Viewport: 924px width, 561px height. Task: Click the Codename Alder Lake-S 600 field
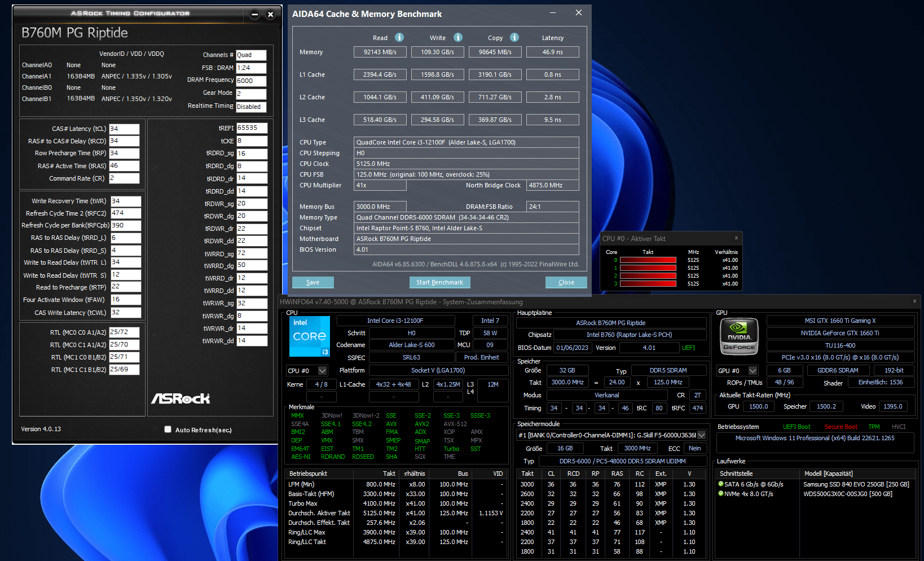[x=412, y=345]
